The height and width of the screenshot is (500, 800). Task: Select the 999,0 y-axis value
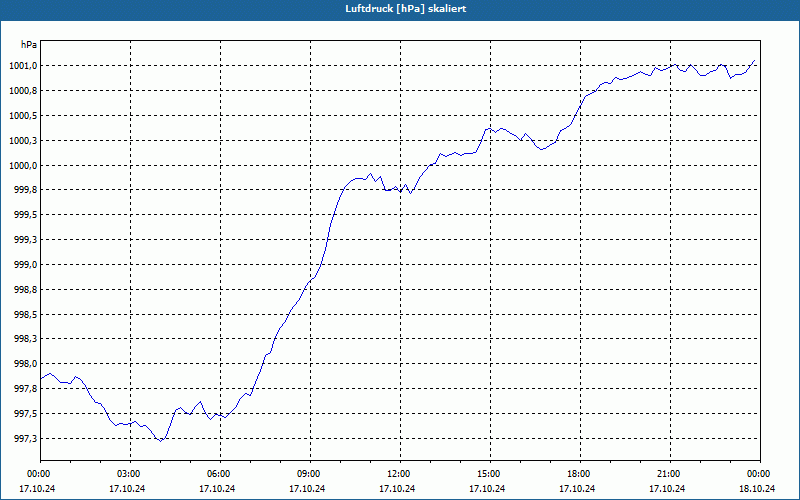[x=25, y=265]
